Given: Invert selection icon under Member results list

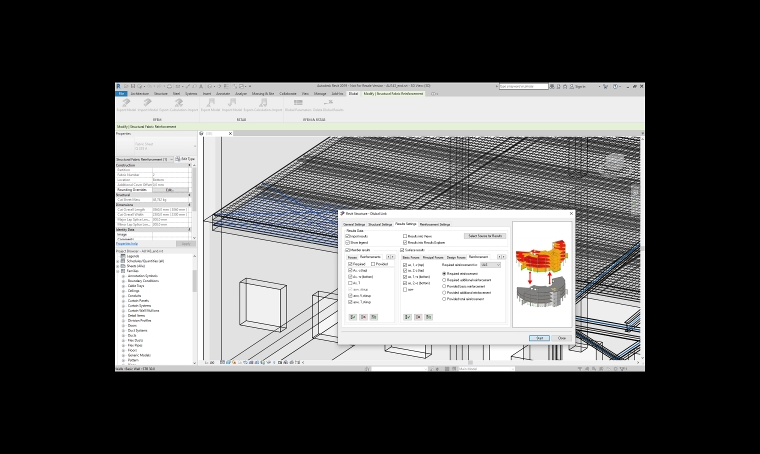Looking at the screenshot, I should click(x=374, y=317).
